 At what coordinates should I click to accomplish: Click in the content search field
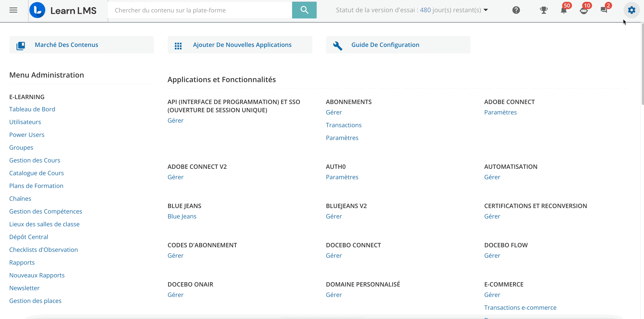200,10
